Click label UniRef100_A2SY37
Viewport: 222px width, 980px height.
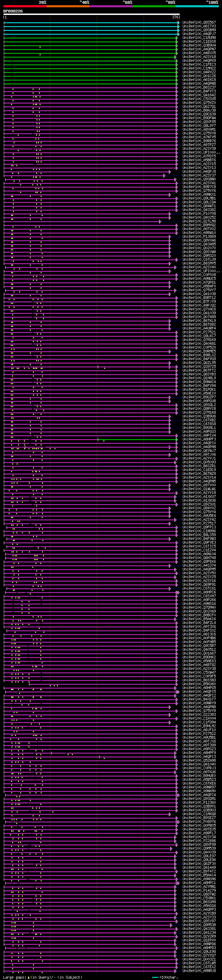pyautogui.click(x=199, y=175)
